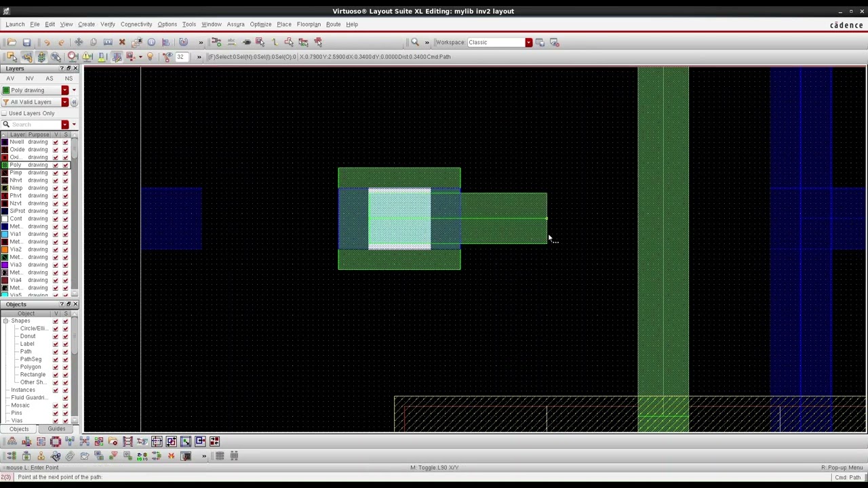Click the red X Delete icon

(122, 42)
